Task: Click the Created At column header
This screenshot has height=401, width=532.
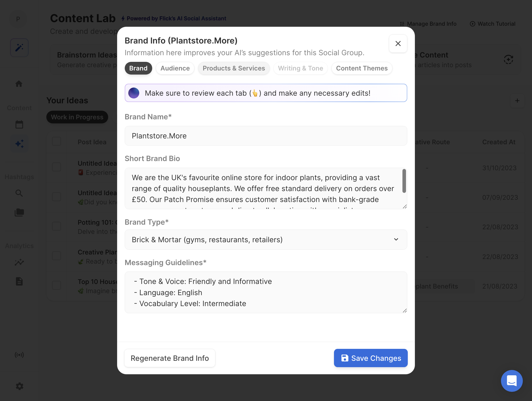Action: click(x=499, y=142)
